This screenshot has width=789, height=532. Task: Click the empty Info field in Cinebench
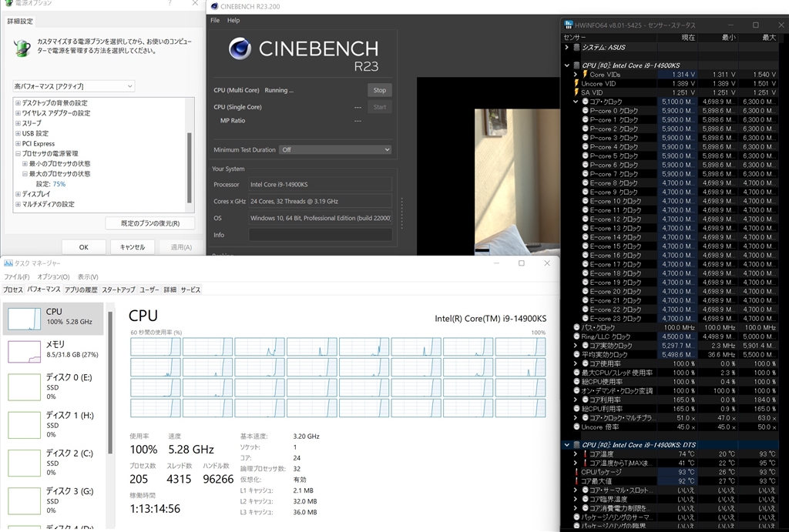click(320, 235)
